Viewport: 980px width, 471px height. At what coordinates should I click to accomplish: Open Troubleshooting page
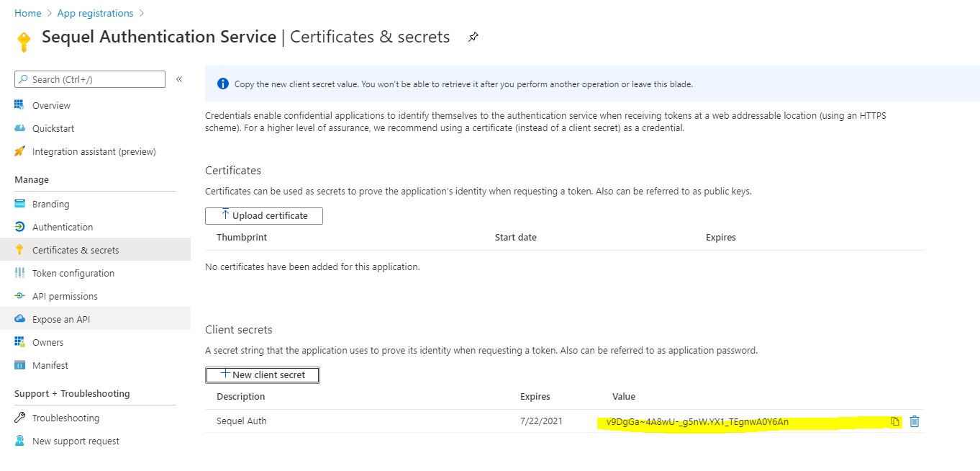coord(66,418)
